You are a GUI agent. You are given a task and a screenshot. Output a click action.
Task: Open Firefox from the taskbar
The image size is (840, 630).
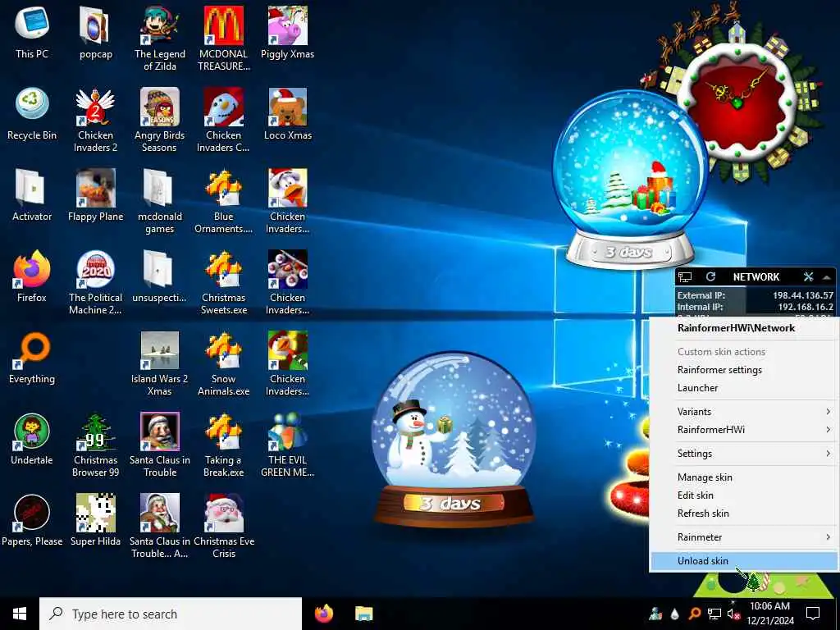(324, 614)
